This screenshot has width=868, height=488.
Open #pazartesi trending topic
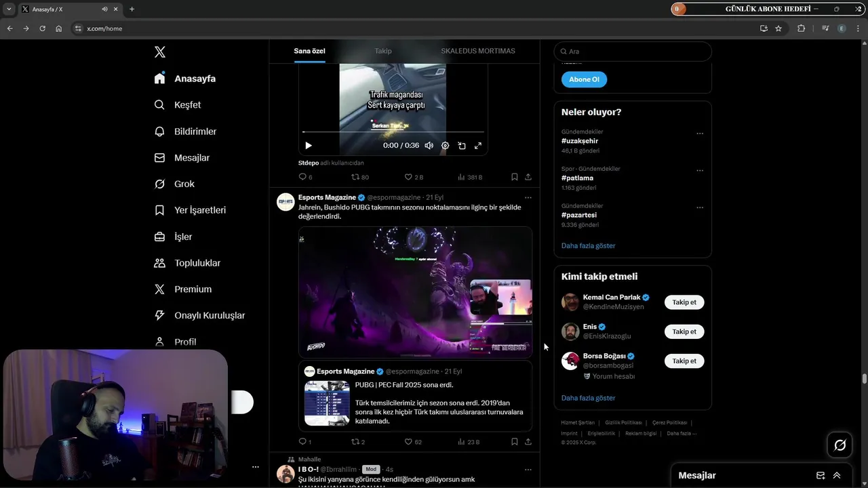[x=580, y=215]
